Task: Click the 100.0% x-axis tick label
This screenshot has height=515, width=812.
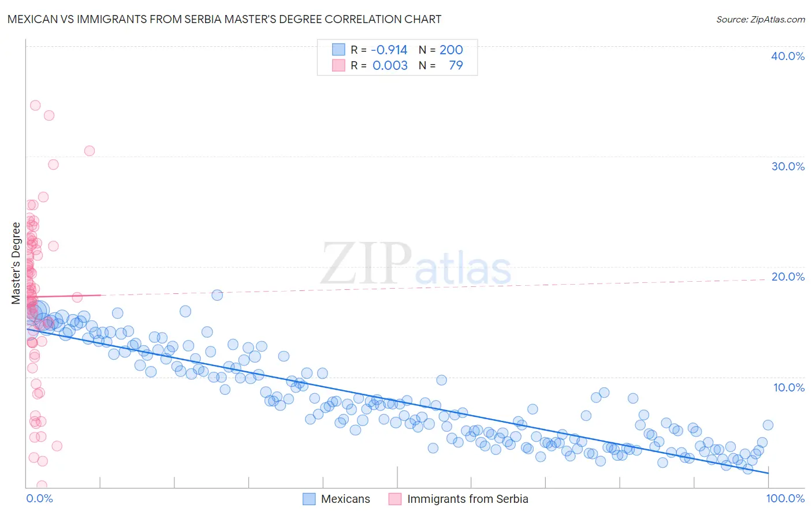Action: 785,498
